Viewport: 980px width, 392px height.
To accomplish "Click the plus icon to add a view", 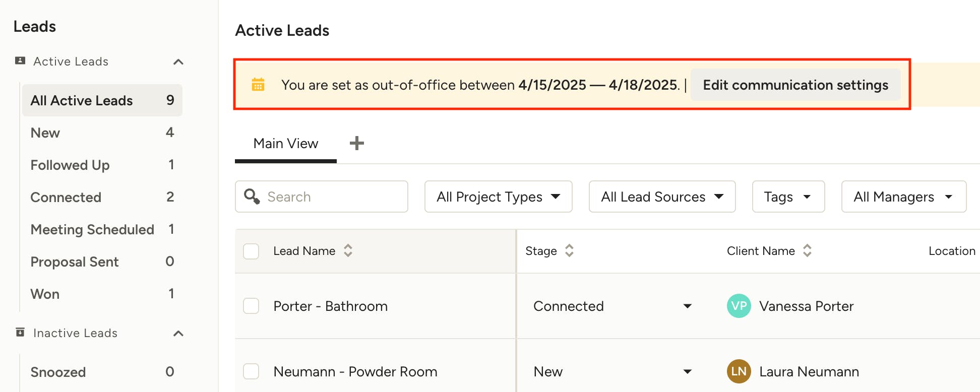I will (x=357, y=144).
